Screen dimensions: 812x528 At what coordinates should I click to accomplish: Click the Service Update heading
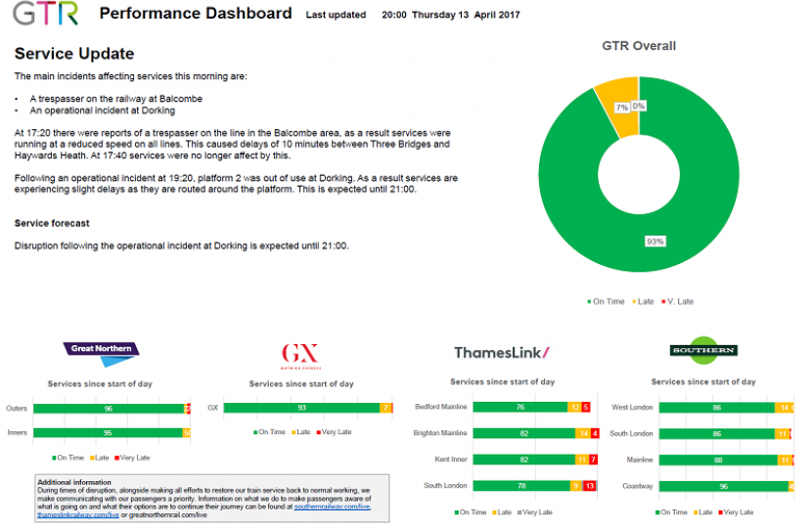pyautogui.click(x=74, y=54)
